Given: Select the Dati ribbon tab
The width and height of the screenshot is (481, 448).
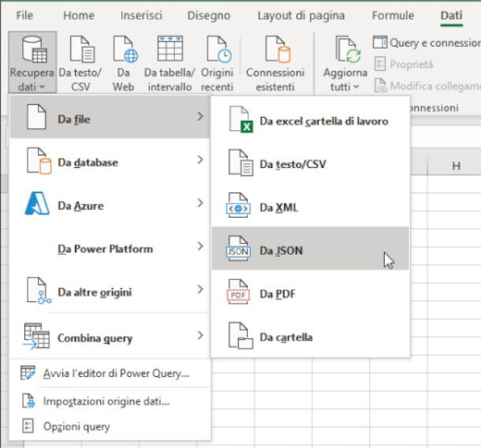Looking at the screenshot, I should click(x=451, y=15).
